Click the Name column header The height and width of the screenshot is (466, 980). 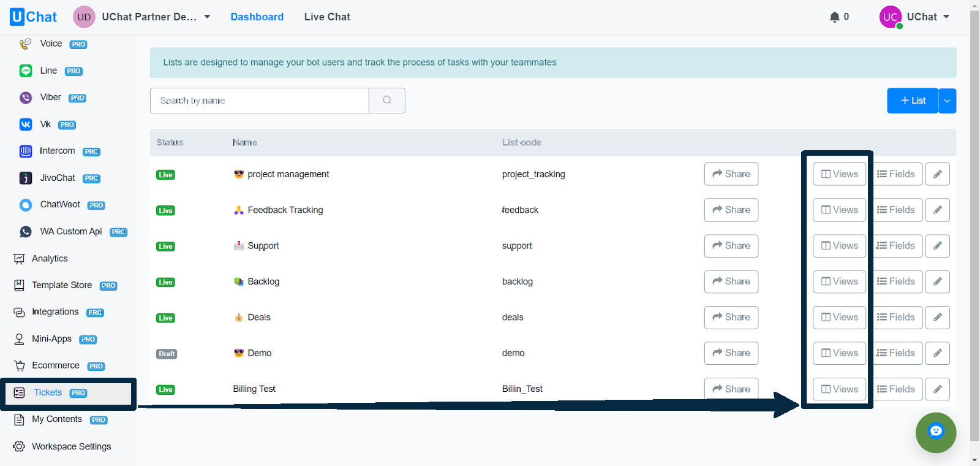click(245, 142)
